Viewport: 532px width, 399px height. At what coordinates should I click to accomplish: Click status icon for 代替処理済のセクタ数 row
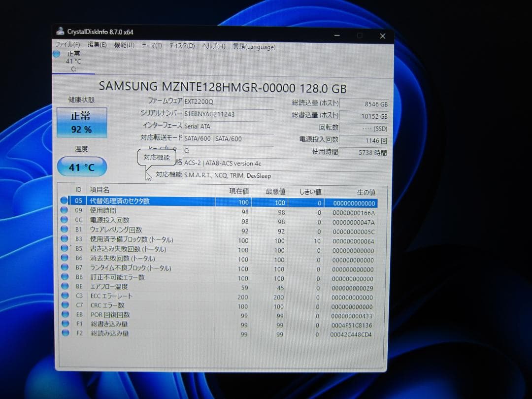64,200
